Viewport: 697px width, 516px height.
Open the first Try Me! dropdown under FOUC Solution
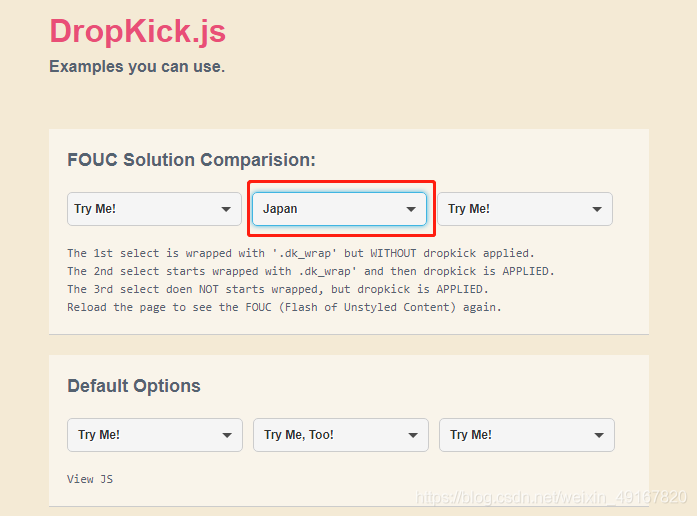pos(154,209)
